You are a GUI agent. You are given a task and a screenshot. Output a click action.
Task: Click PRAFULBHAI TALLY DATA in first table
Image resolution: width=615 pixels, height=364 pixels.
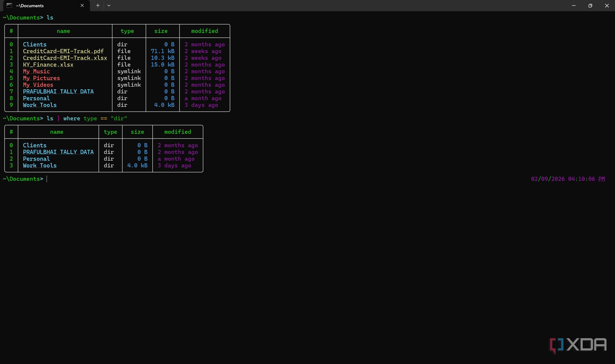click(x=58, y=91)
